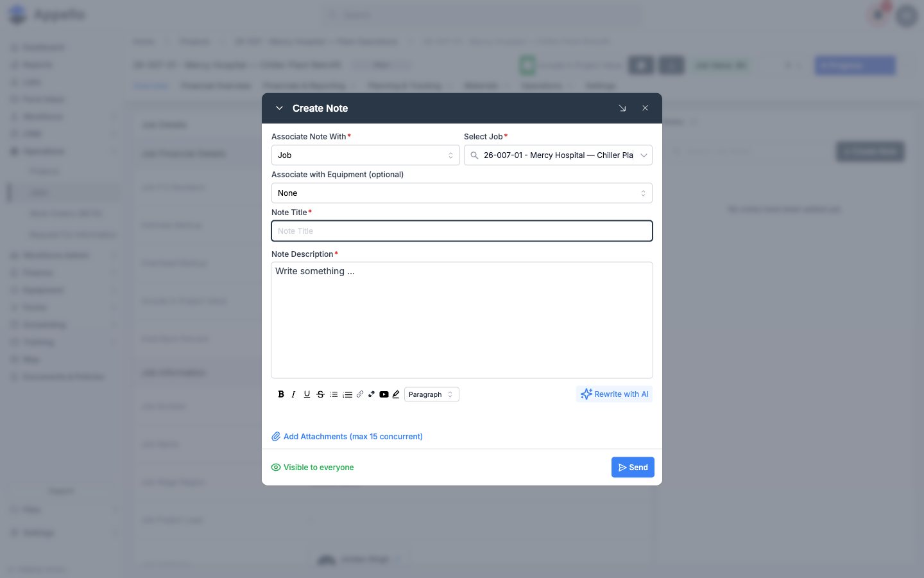Click the unlink icon in editor toolbar
924x578 pixels.
point(372,394)
